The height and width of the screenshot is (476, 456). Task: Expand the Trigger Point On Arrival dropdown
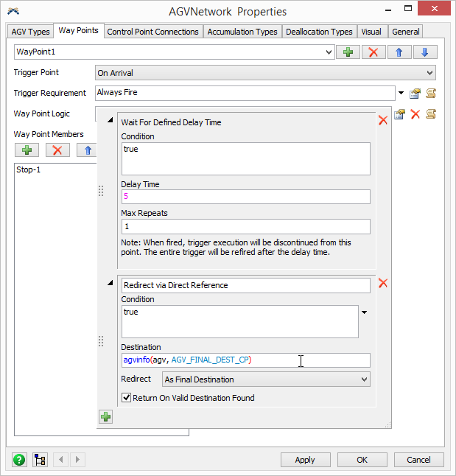pyautogui.click(x=429, y=73)
